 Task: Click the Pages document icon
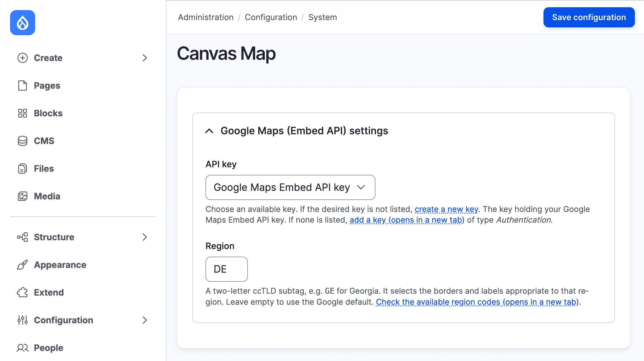tap(23, 86)
